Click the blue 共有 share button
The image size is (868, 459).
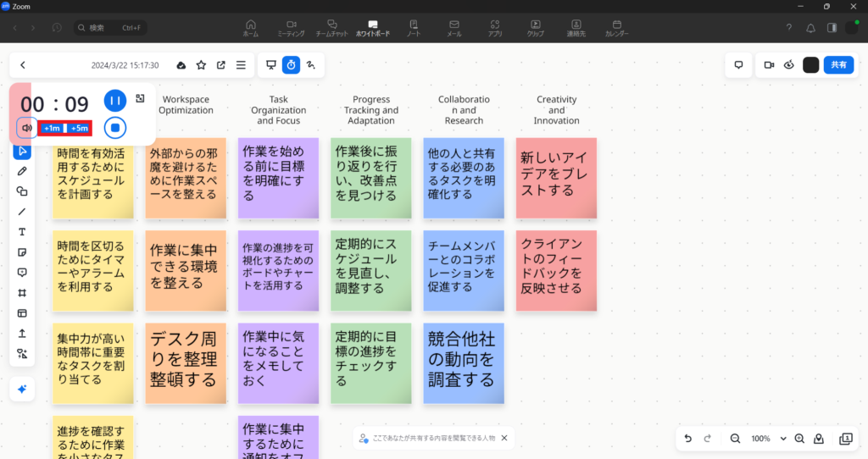pyautogui.click(x=837, y=65)
